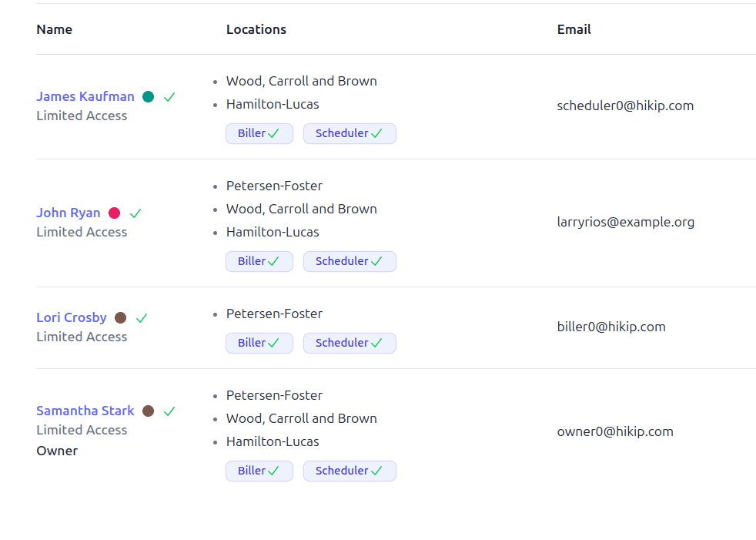Click green checkmark next to Samantha Stark
This screenshot has height=540, width=756.
(x=169, y=411)
